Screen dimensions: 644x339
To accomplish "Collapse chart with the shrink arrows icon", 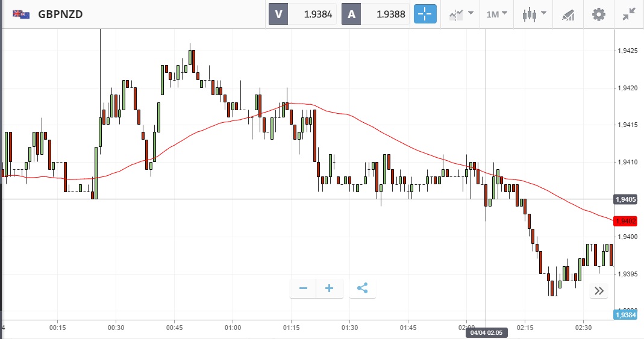I will tap(629, 14).
